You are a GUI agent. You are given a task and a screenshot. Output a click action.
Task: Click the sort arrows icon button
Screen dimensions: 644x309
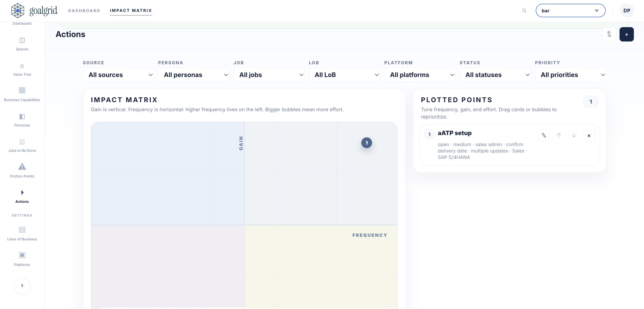[609, 34]
